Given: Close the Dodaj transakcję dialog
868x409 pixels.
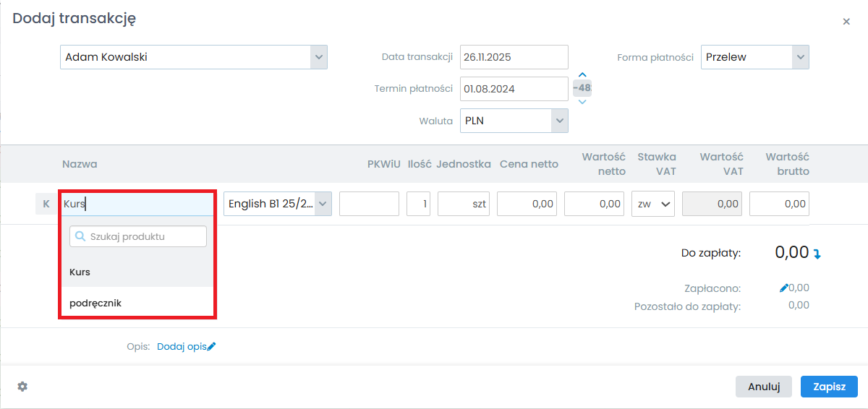Looking at the screenshot, I should (x=846, y=22).
